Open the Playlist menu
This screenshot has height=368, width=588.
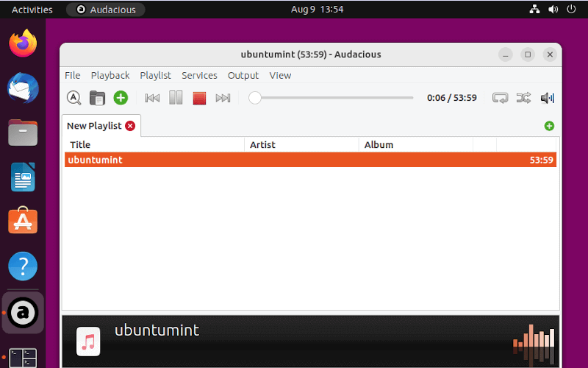tap(155, 76)
